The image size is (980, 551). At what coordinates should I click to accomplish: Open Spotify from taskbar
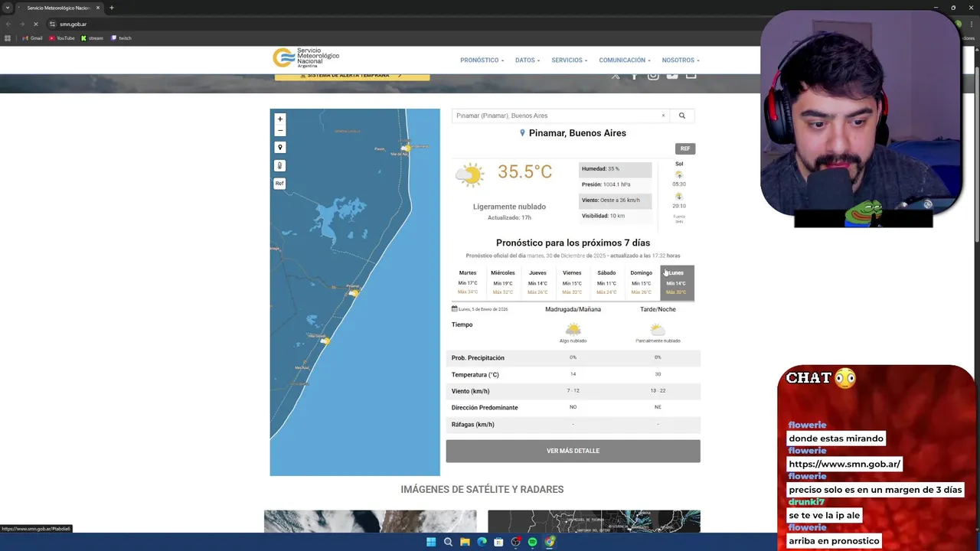pos(532,542)
